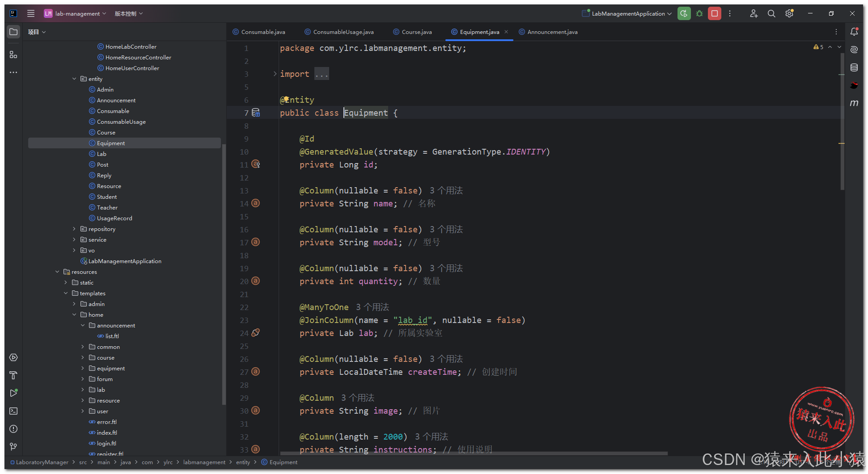
Task: Expand the vo package
Action: click(x=74, y=250)
